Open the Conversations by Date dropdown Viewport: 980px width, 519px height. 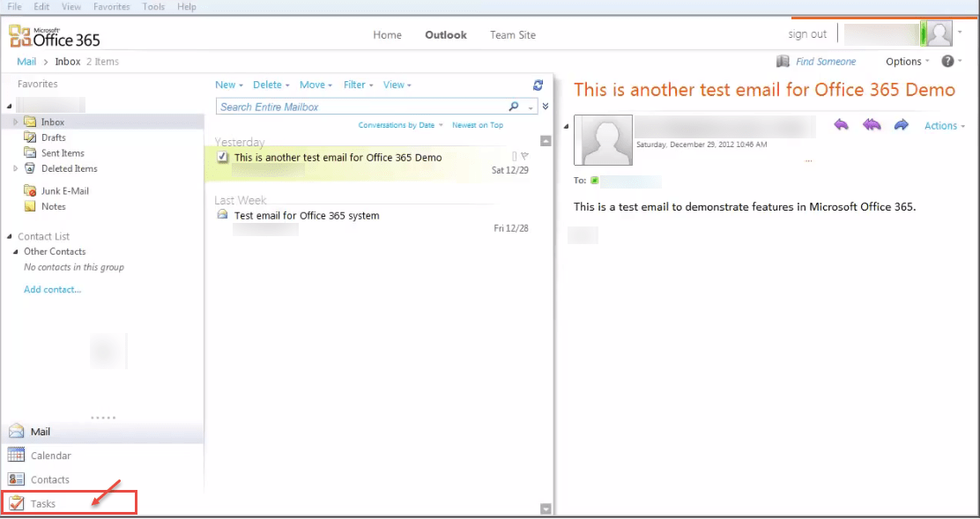(x=401, y=125)
